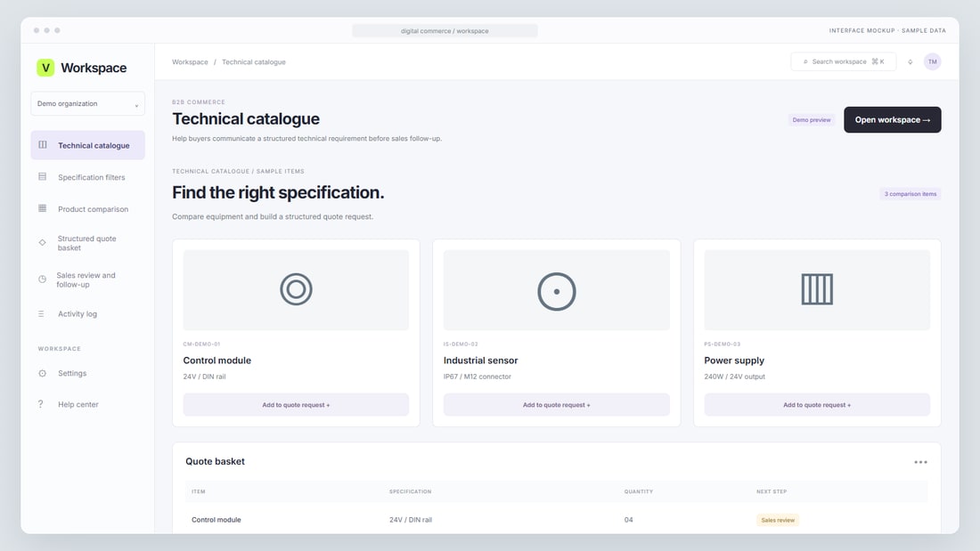Image resolution: width=980 pixels, height=551 pixels.
Task: Click the search magnifier icon
Action: (x=805, y=61)
